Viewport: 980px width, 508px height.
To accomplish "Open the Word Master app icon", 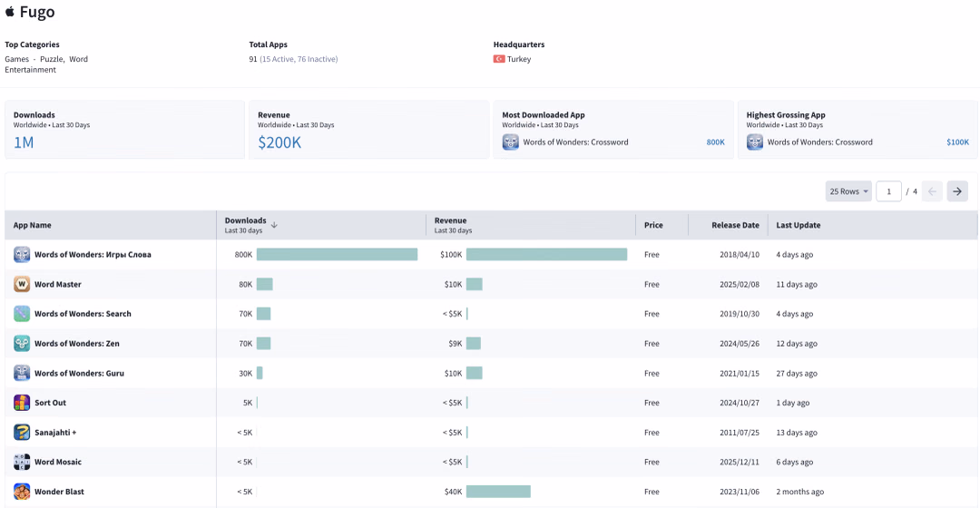I will pyautogui.click(x=22, y=284).
